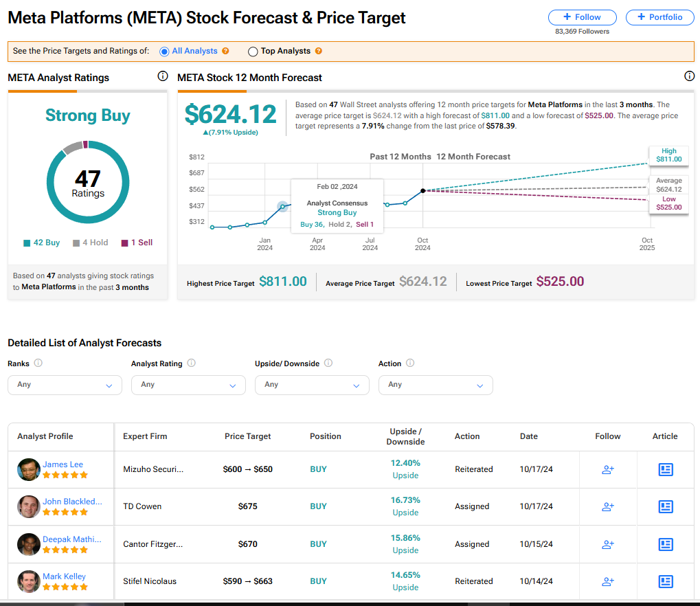Click Mark Kelley's profile photo
The width and height of the screenshot is (700, 606).
tap(29, 581)
